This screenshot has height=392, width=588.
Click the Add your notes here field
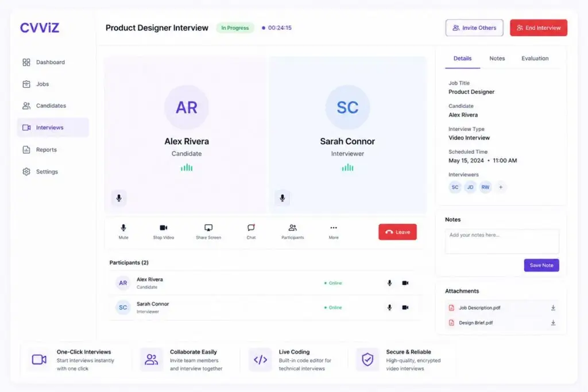click(x=502, y=242)
